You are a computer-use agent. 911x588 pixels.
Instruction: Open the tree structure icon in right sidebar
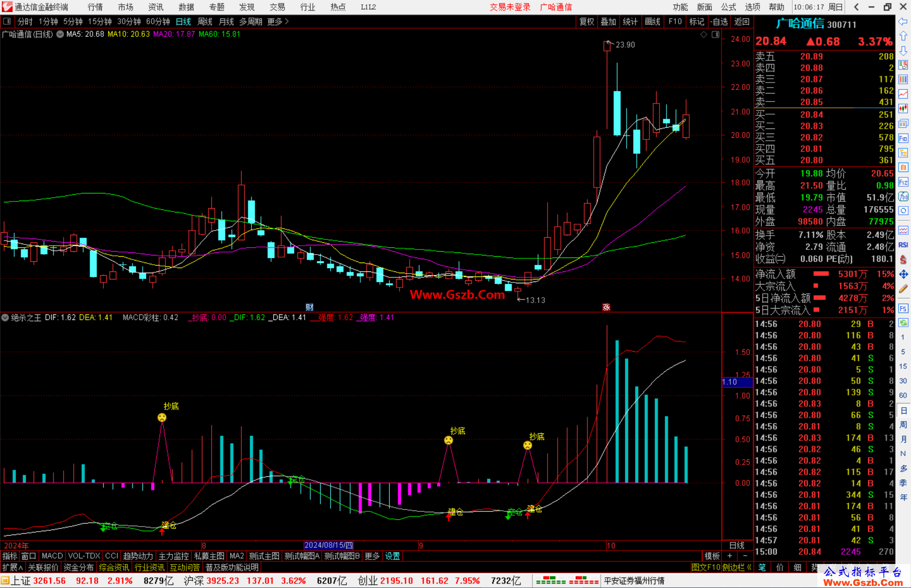tap(903, 153)
